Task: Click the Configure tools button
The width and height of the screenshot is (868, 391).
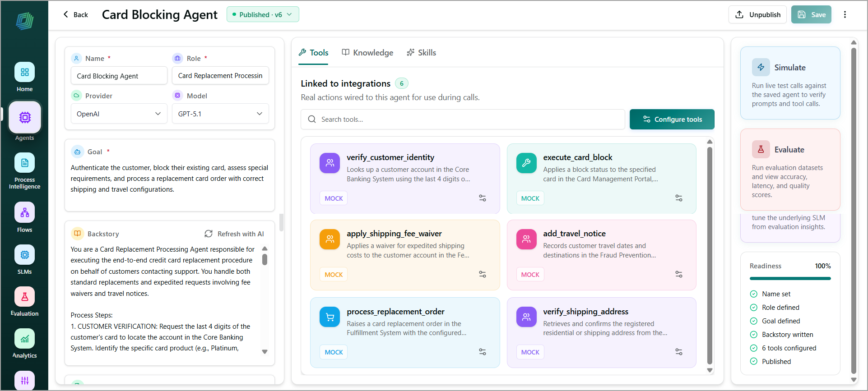Action: coord(672,120)
